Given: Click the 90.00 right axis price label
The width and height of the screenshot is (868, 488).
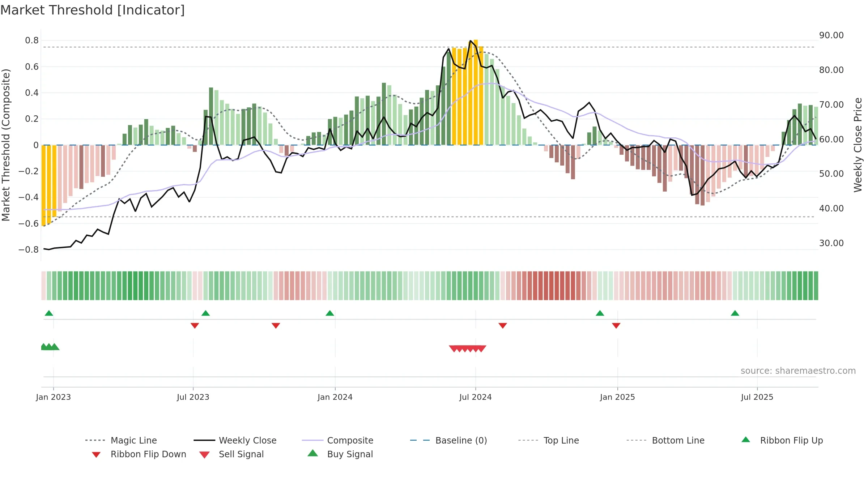Looking at the screenshot, I should pos(831,35).
